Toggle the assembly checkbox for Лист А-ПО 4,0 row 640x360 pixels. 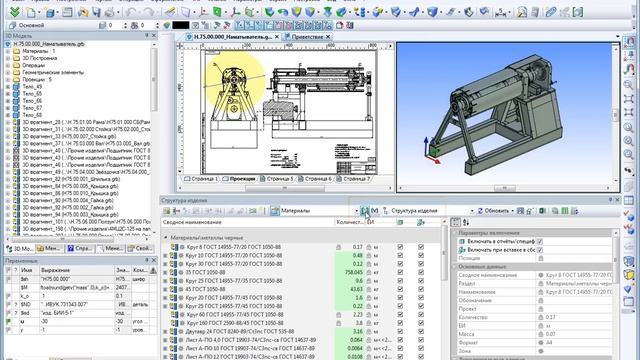[x=421, y=340]
